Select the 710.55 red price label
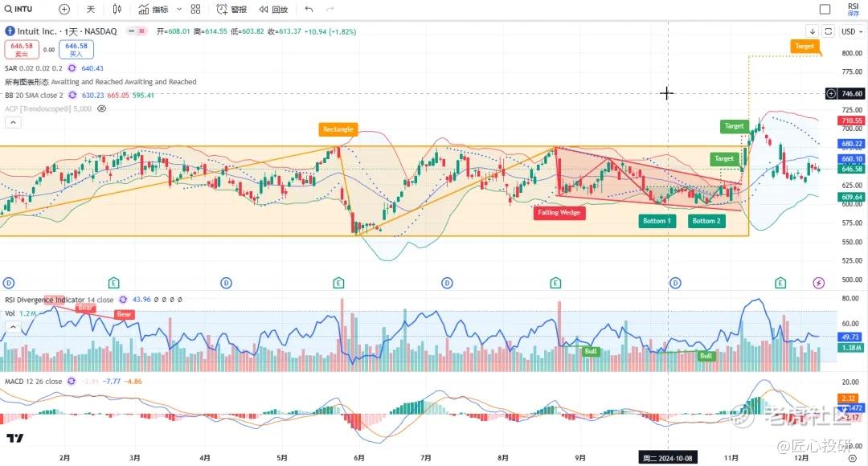The image size is (868, 466). pyautogui.click(x=851, y=120)
